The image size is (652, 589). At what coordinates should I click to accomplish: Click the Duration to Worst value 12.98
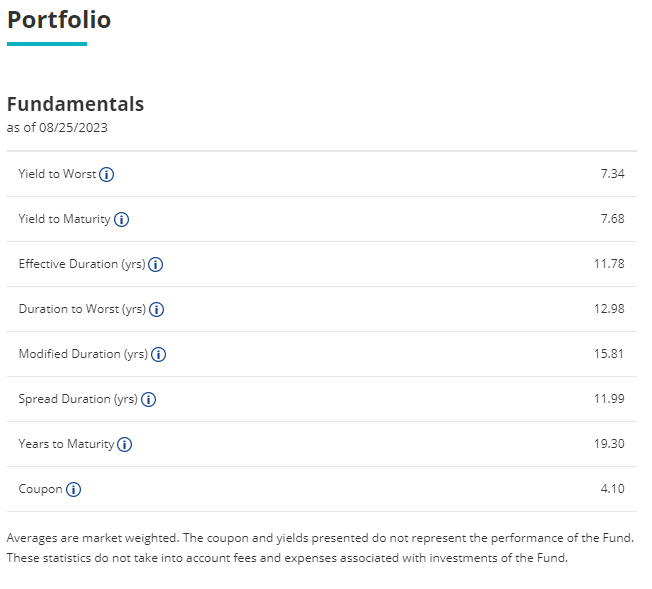point(609,309)
